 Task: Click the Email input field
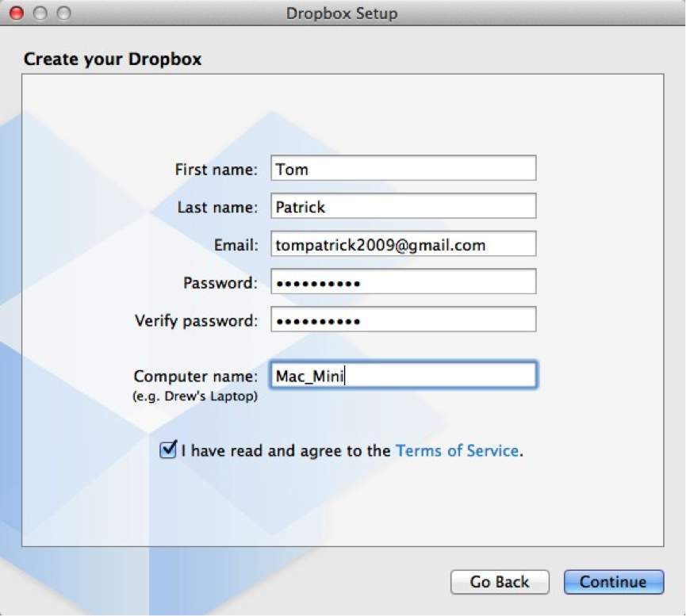pyautogui.click(x=404, y=243)
